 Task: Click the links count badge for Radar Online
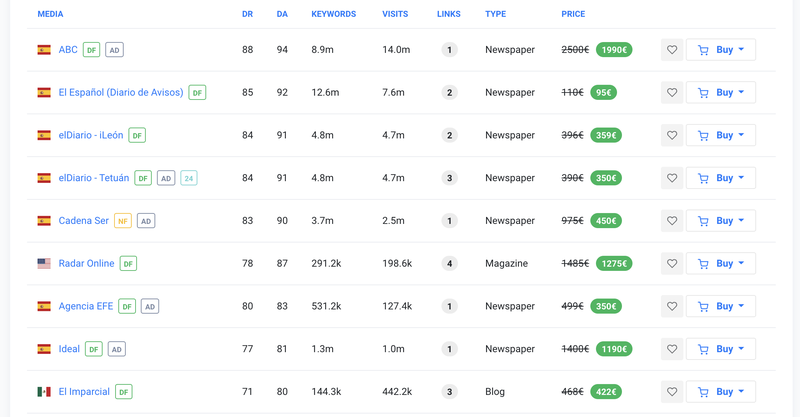(450, 264)
